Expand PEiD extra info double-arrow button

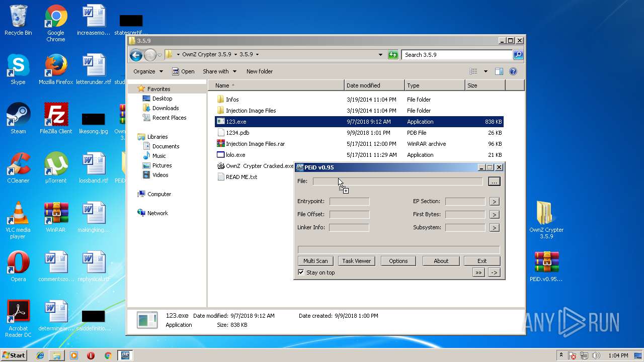478,273
